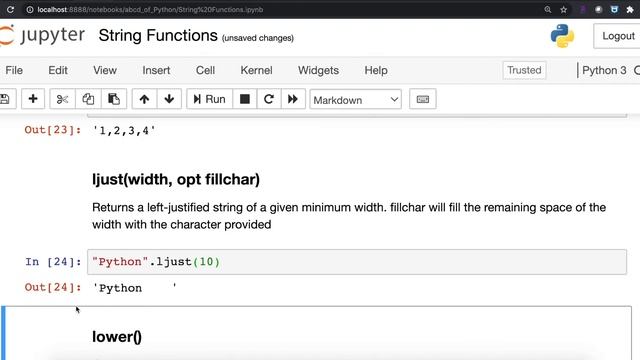This screenshot has width=640, height=360.
Task: Click the round grey extension icon
Action: (598, 9)
